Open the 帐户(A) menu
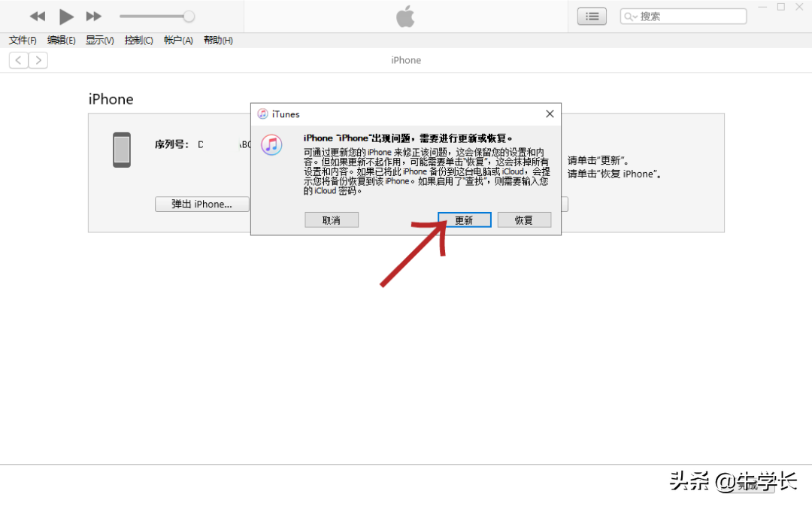This screenshot has height=506, width=812. click(178, 41)
